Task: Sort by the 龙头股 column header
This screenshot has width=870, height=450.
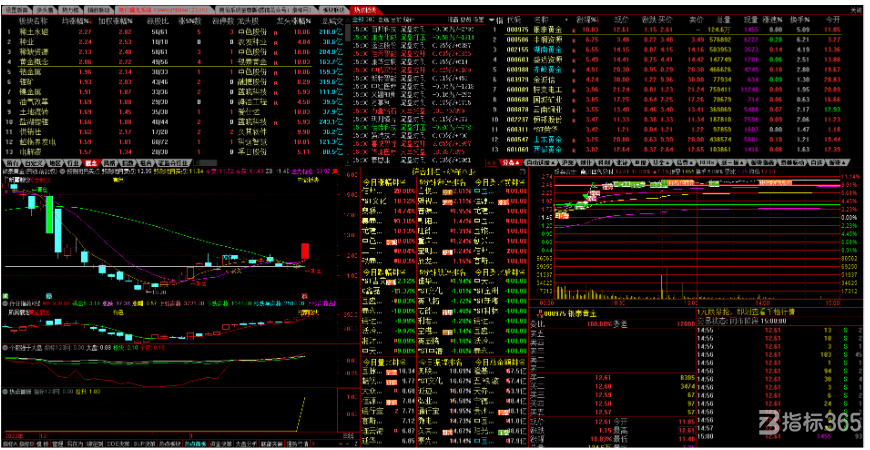Action: (246, 20)
